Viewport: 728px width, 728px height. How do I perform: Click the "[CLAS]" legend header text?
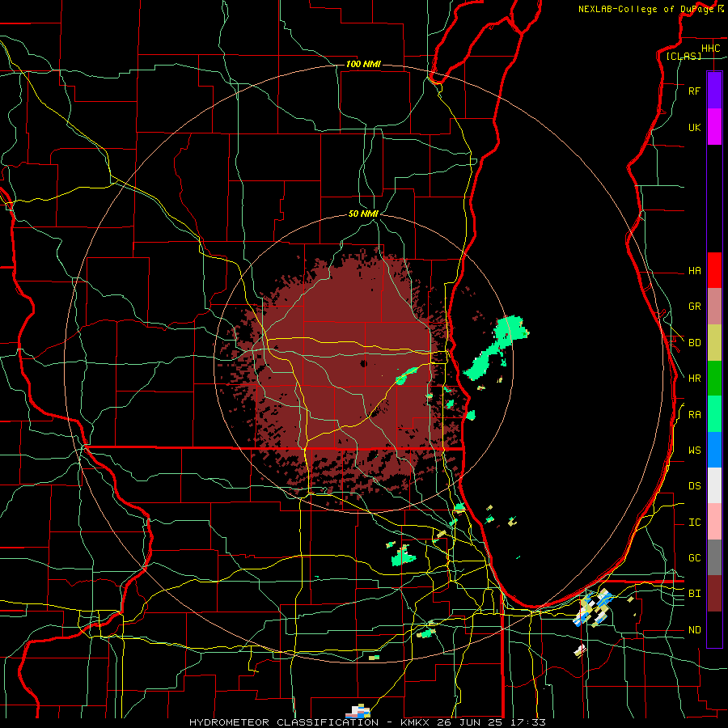tap(684, 56)
